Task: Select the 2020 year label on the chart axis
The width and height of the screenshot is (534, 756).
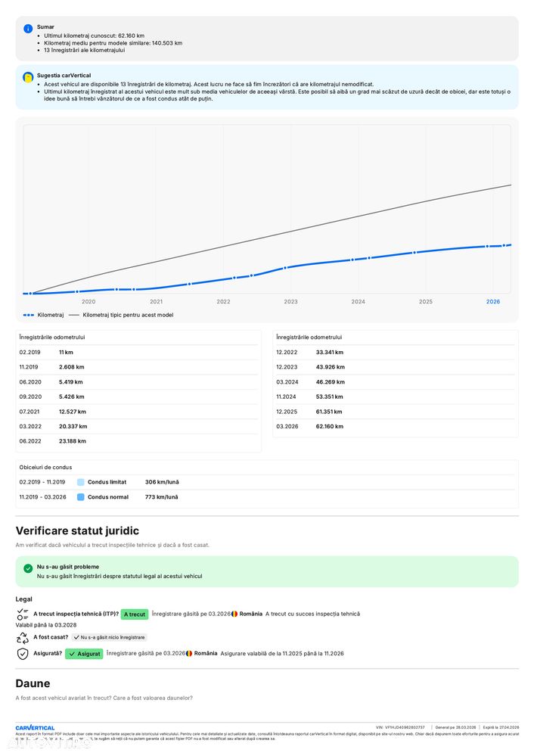Action: point(88,301)
